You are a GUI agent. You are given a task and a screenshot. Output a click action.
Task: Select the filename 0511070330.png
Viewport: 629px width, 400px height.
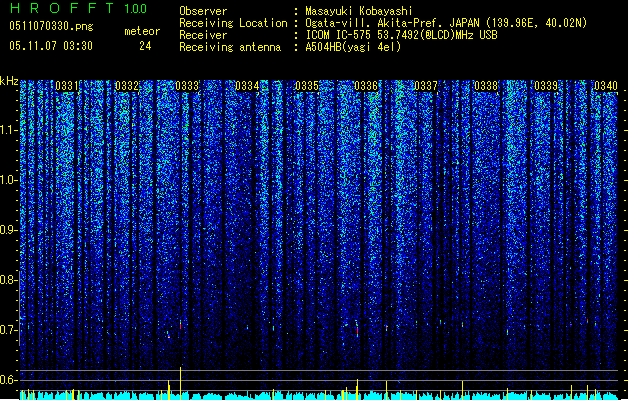click(51, 26)
